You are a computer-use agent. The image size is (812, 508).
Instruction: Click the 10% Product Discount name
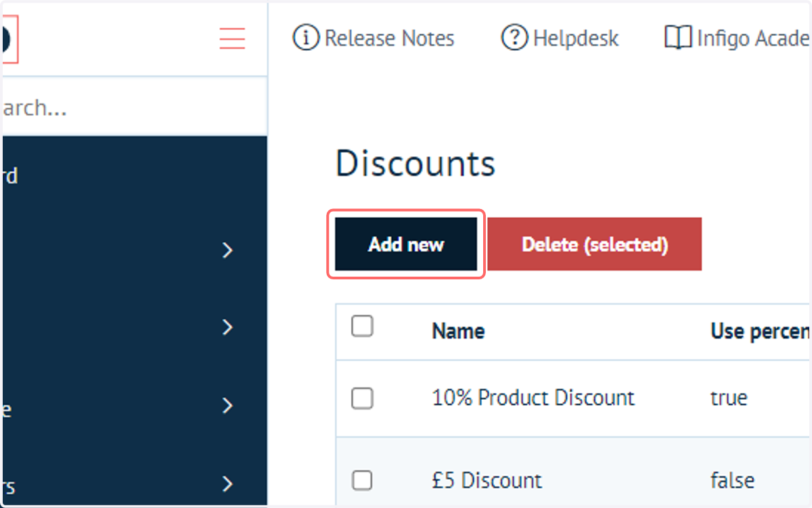[x=533, y=398]
